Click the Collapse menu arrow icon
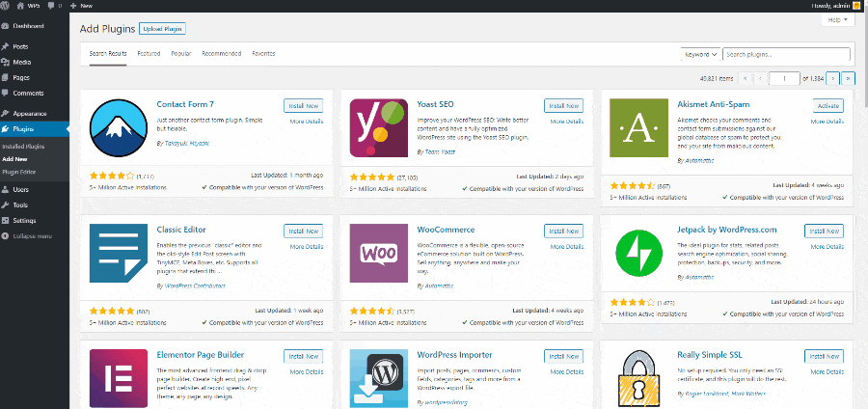Image resolution: width=868 pixels, height=409 pixels. tap(5, 235)
